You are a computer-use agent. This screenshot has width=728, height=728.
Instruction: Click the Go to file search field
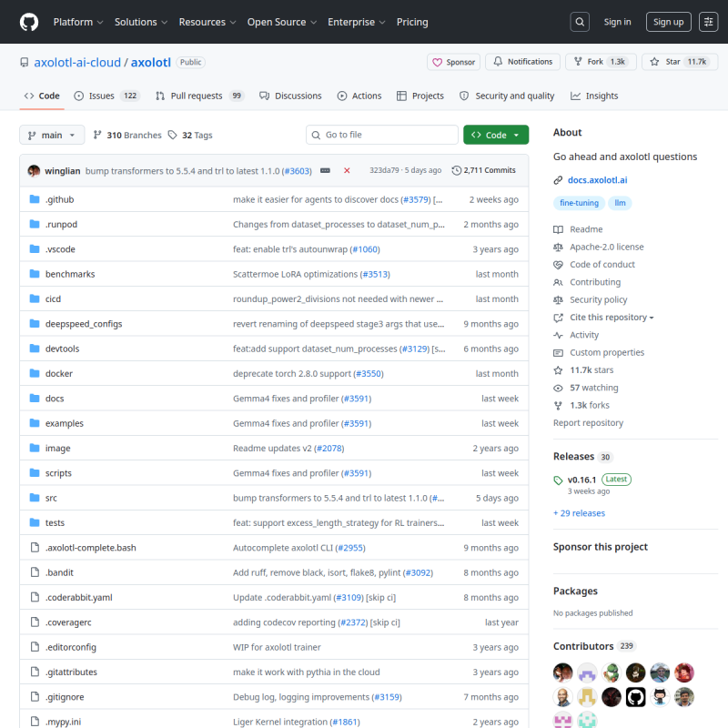click(x=381, y=135)
